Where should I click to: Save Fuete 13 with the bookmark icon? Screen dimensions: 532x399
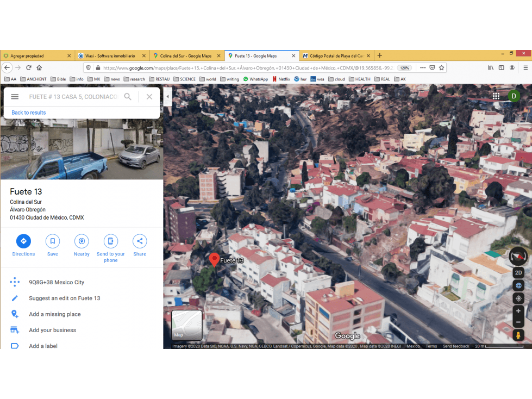point(53,241)
